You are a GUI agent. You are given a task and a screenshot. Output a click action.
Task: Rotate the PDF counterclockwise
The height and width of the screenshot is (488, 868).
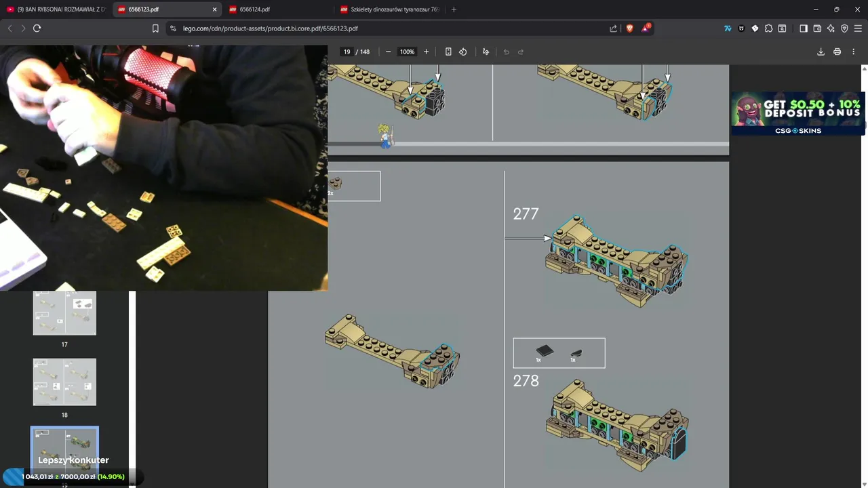pyautogui.click(x=463, y=52)
